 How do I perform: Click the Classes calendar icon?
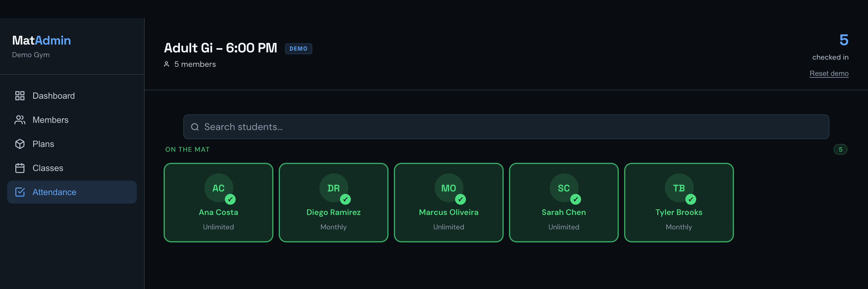click(20, 168)
